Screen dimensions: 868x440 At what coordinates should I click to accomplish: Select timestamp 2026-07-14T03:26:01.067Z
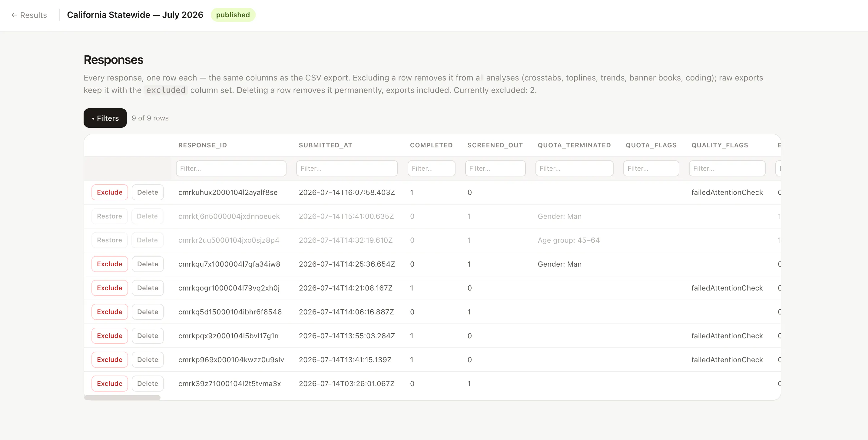click(346, 383)
